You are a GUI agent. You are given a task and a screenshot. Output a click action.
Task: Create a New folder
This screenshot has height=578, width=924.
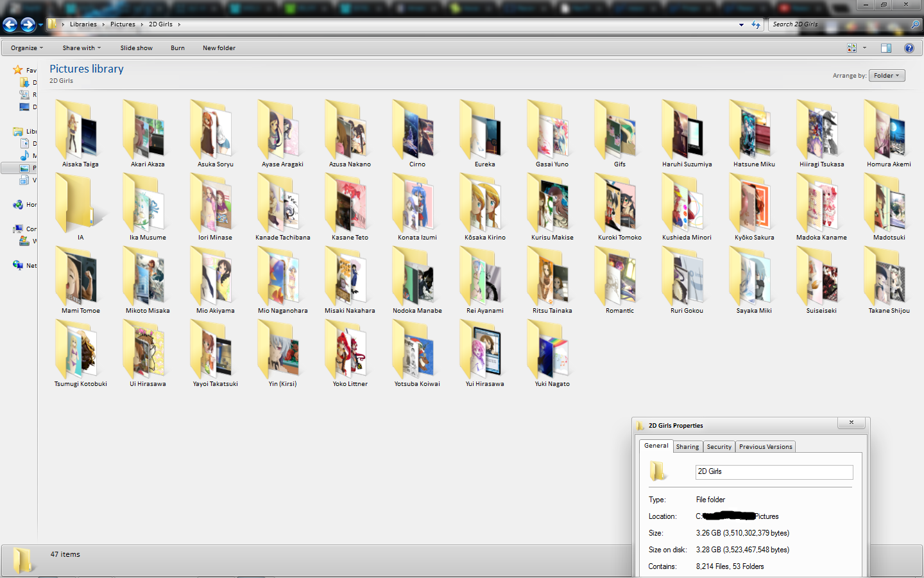(x=219, y=48)
